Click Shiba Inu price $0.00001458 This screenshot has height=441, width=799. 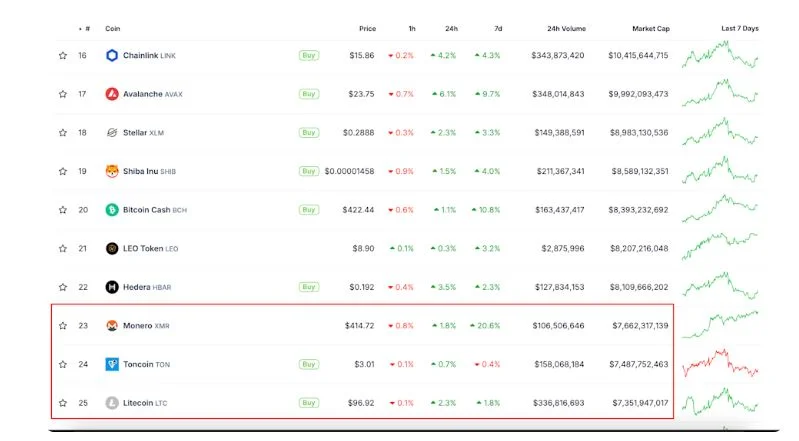pyautogui.click(x=350, y=171)
